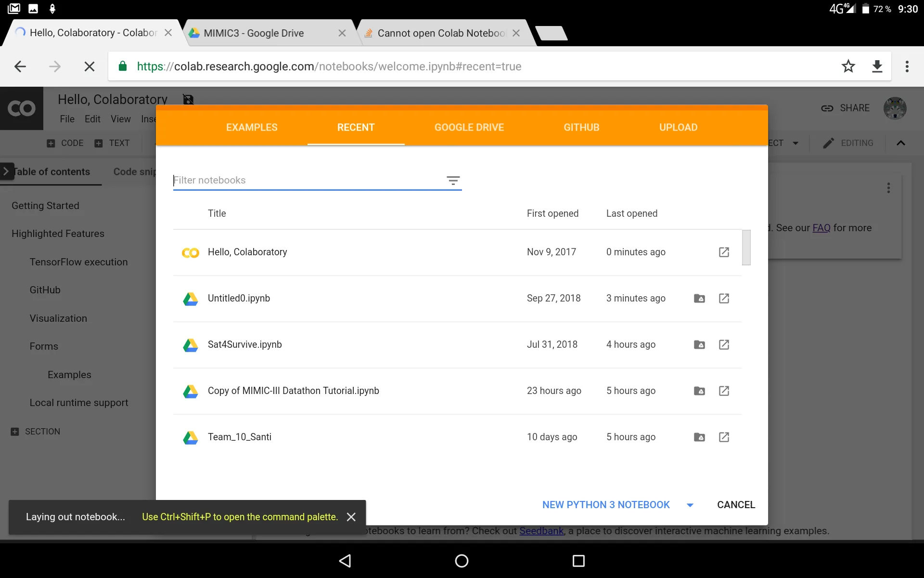Click the Colab CO logo

[22, 108]
